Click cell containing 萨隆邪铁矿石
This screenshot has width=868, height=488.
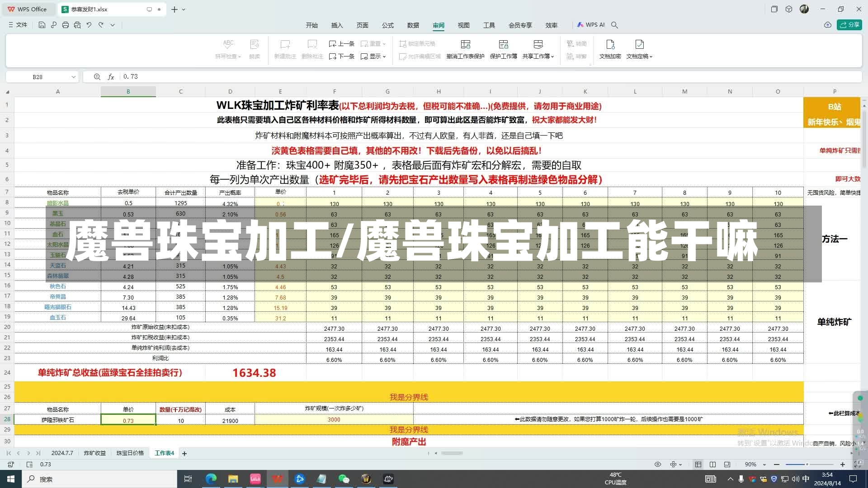[x=58, y=420]
